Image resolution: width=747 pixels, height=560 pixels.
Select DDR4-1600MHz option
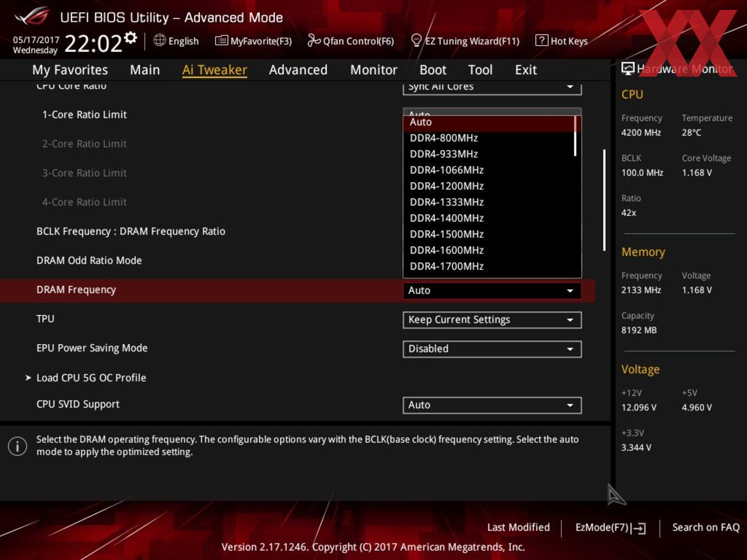pyautogui.click(x=489, y=250)
